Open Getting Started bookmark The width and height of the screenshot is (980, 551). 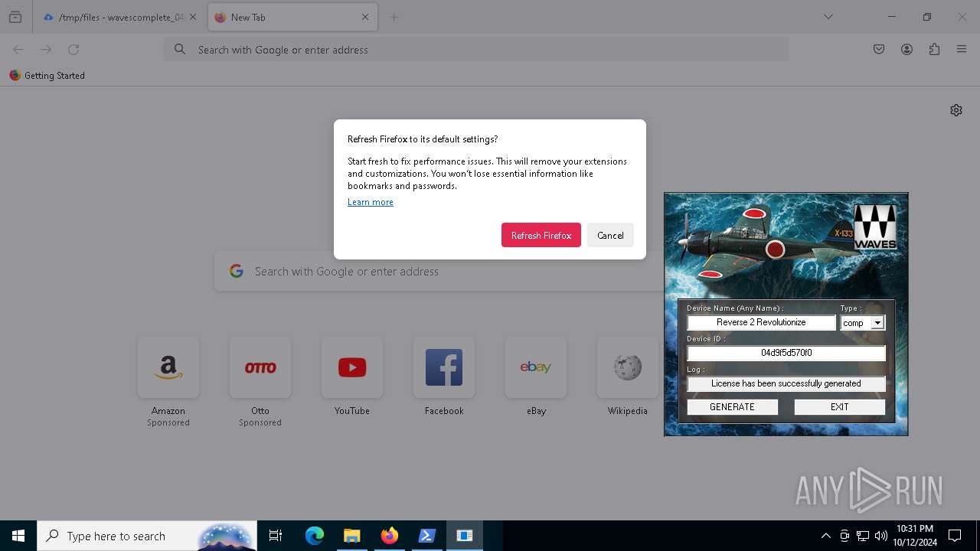[47, 76]
